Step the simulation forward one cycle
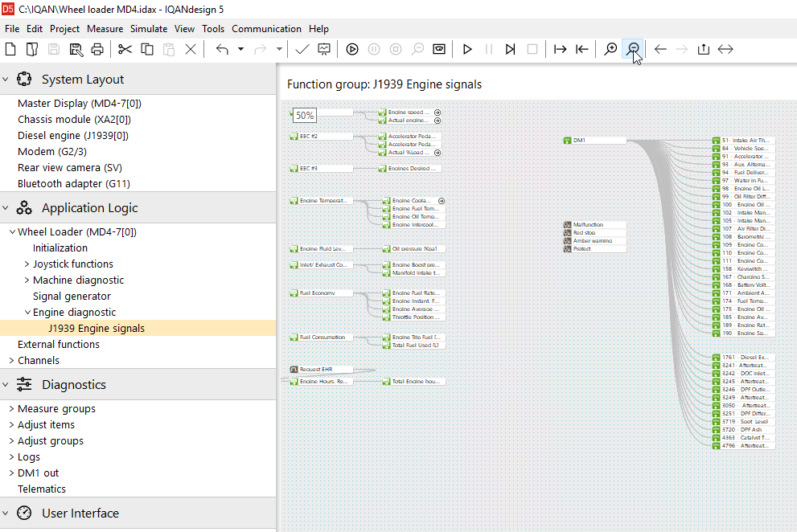The width and height of the screenshot is (797, 532). [x=511, y=49]
